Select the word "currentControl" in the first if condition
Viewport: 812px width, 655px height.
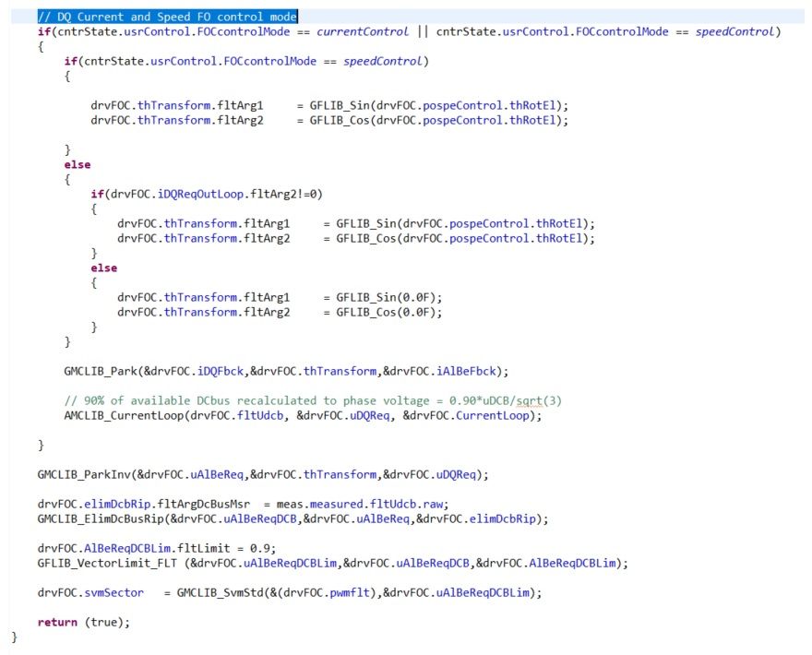[x=363, y=31]
